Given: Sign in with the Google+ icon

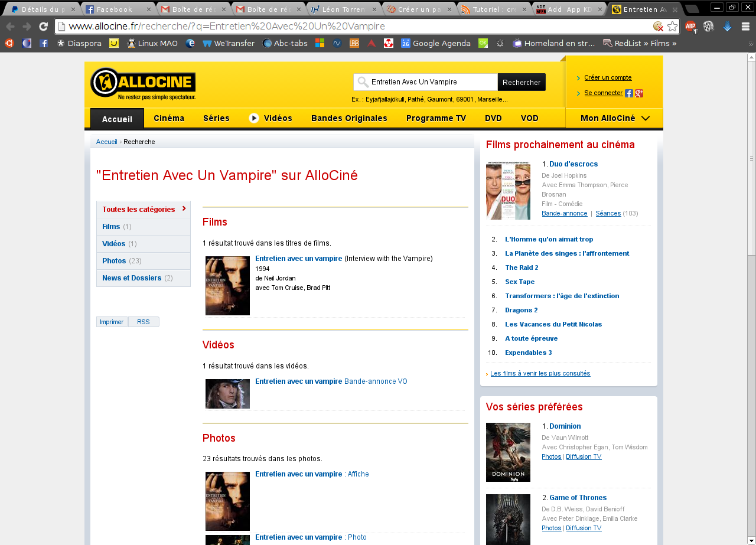Looking at the screenshot, I should pos(639,93).
